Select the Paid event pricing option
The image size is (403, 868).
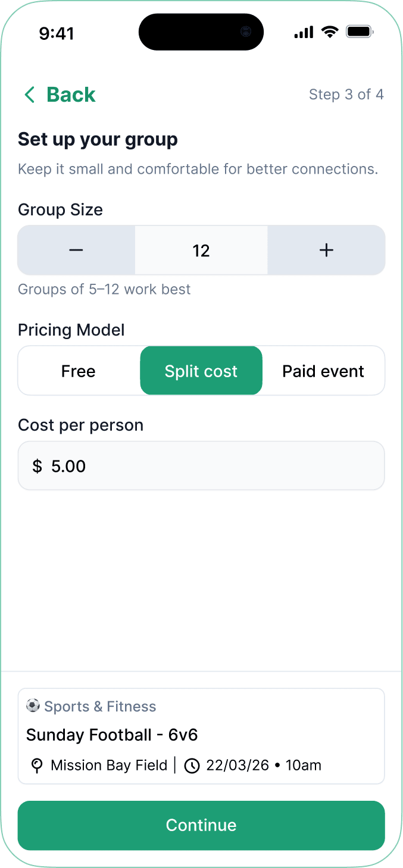pos(323,371)
